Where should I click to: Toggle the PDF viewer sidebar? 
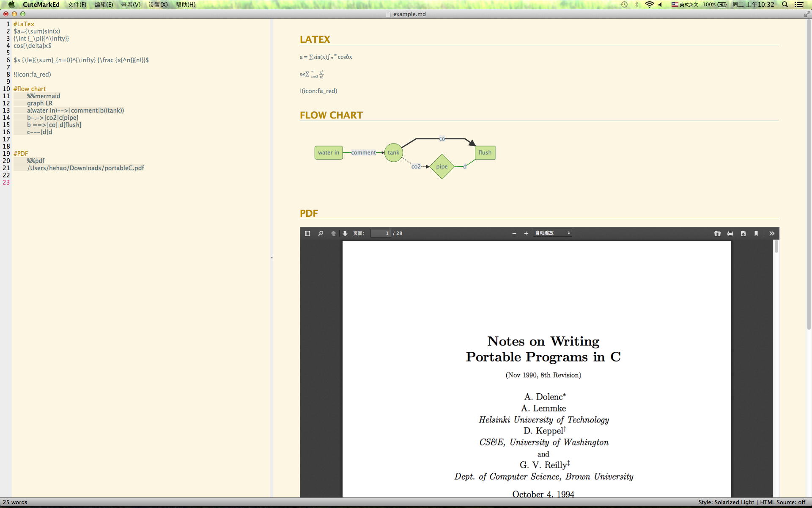[307, 233]
